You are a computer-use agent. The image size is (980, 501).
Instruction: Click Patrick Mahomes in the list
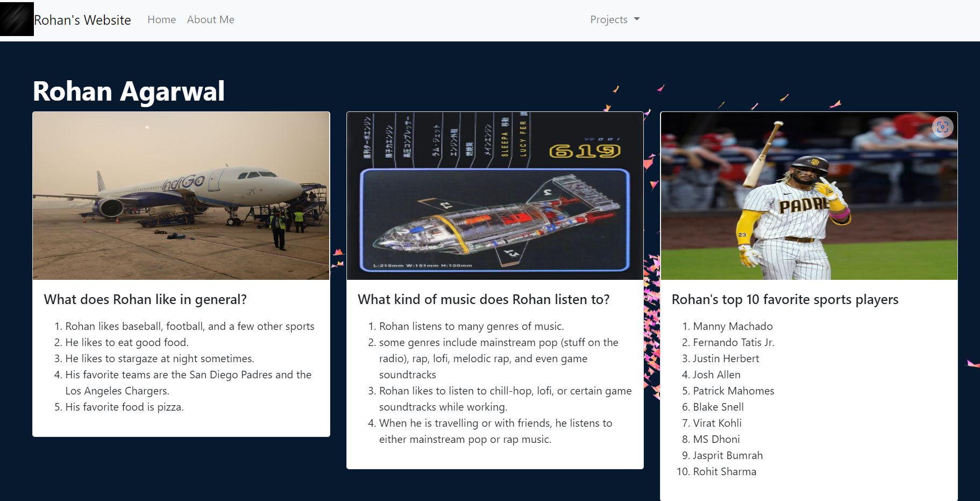pos(734,391)
